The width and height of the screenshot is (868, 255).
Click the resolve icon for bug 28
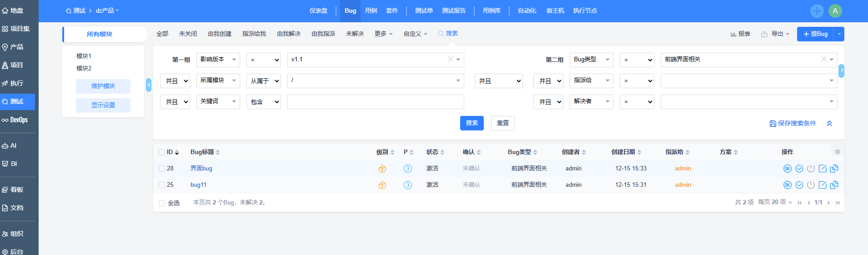(799, 169)
